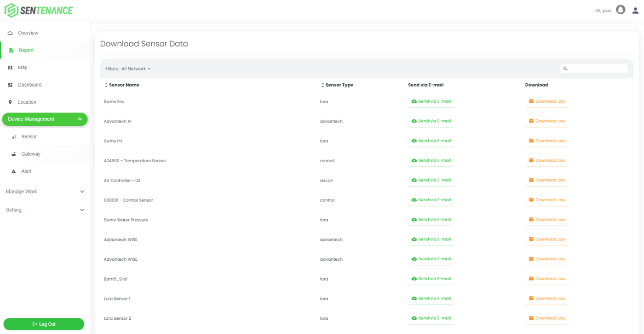Screen dimensions: 644x334
Task: Download .csv for Advantech AI
Action: pyautogui.click(x=547, y=121)
